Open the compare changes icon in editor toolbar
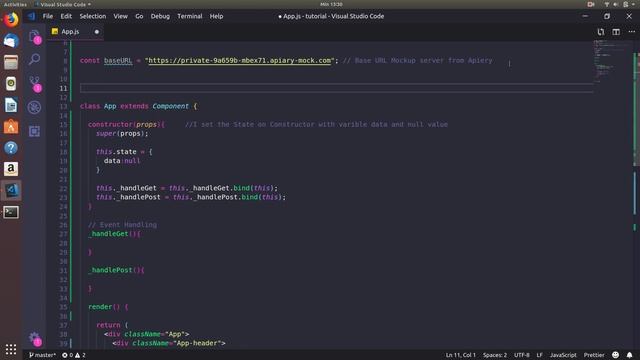Screen dimensions: 640x360 point(600,32)
